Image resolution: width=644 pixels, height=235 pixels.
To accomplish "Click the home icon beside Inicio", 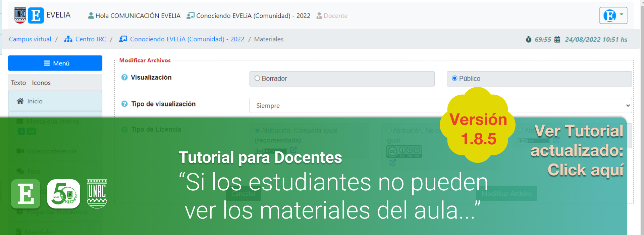I will tap(20, 101).
